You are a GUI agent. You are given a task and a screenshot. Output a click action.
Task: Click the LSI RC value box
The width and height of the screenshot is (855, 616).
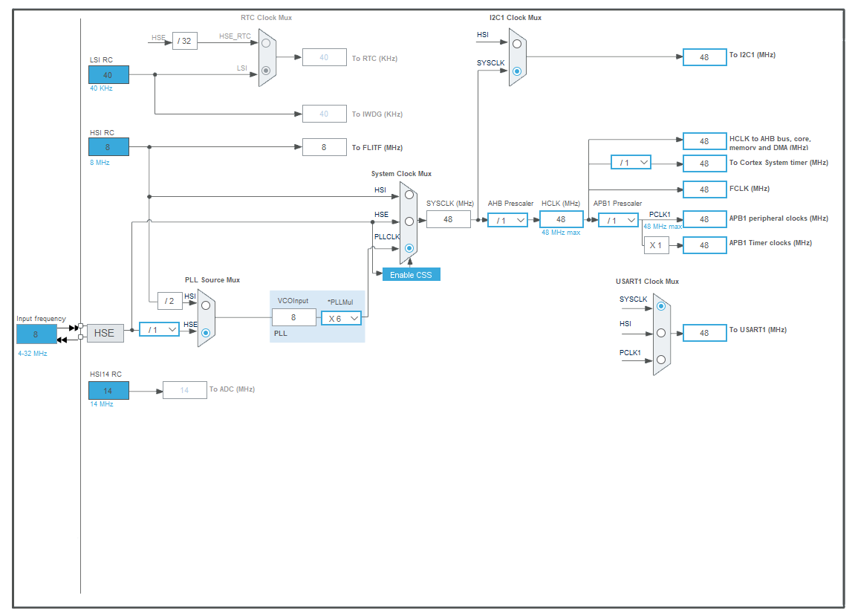tap(108, 75)
